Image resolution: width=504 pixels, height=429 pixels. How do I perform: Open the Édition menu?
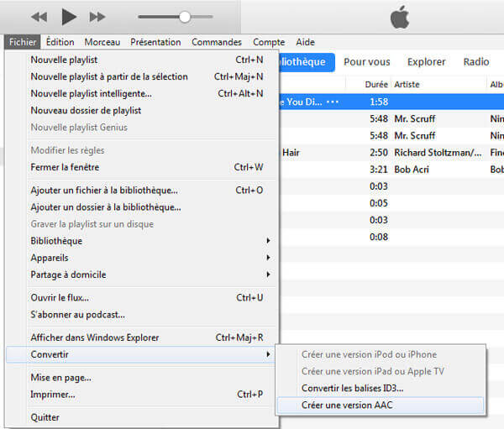60,42
